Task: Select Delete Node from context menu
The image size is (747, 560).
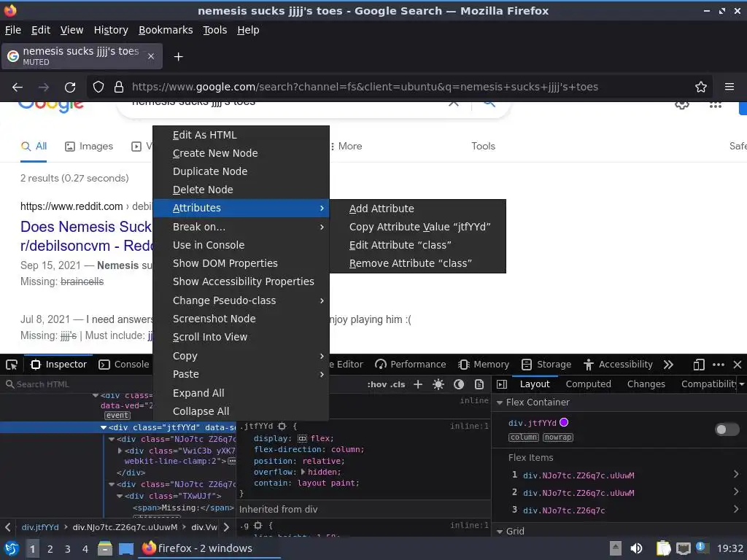Action: click(241, 190)
